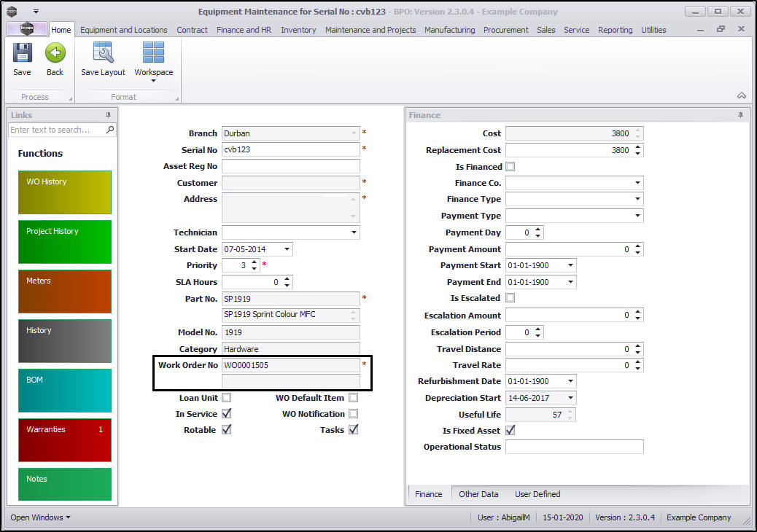
Task: Toggle the Is Financed checkbox
Action: tap(510, 167)
